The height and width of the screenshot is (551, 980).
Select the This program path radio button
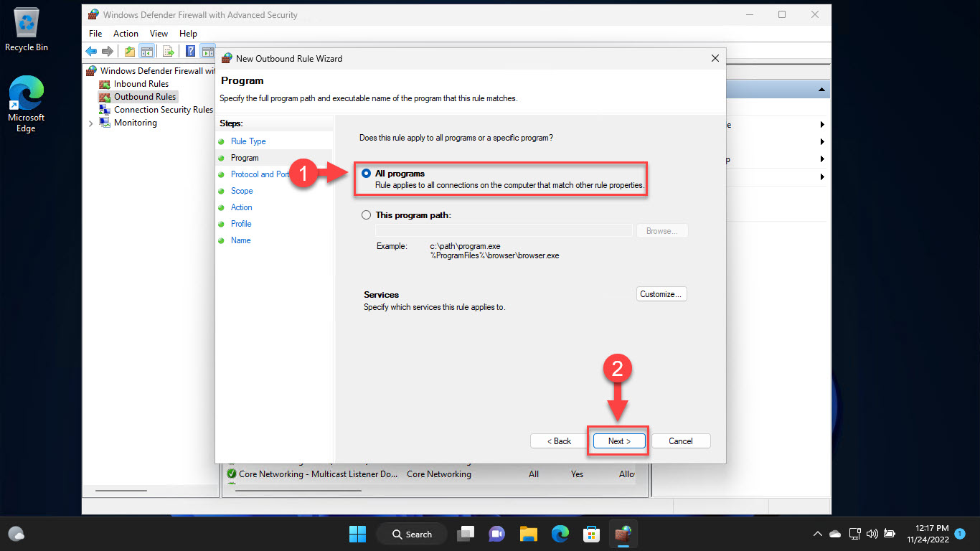[367, 215]
